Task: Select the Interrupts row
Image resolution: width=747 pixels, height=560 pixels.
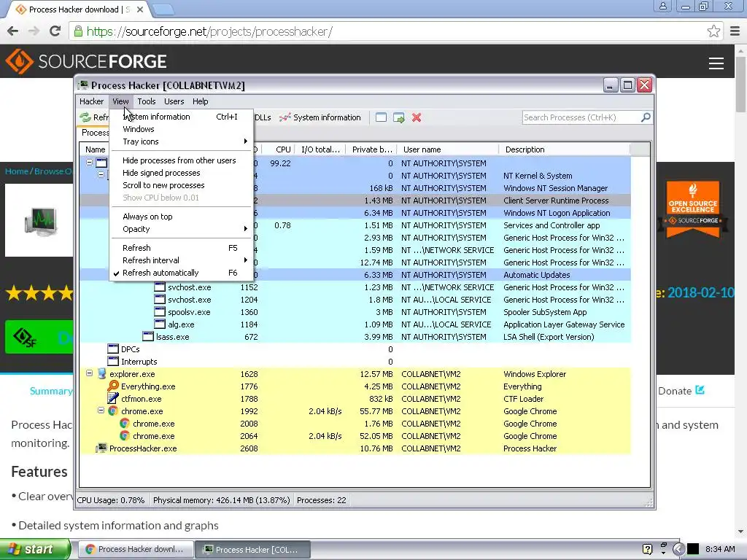Action: coord(355,362)
